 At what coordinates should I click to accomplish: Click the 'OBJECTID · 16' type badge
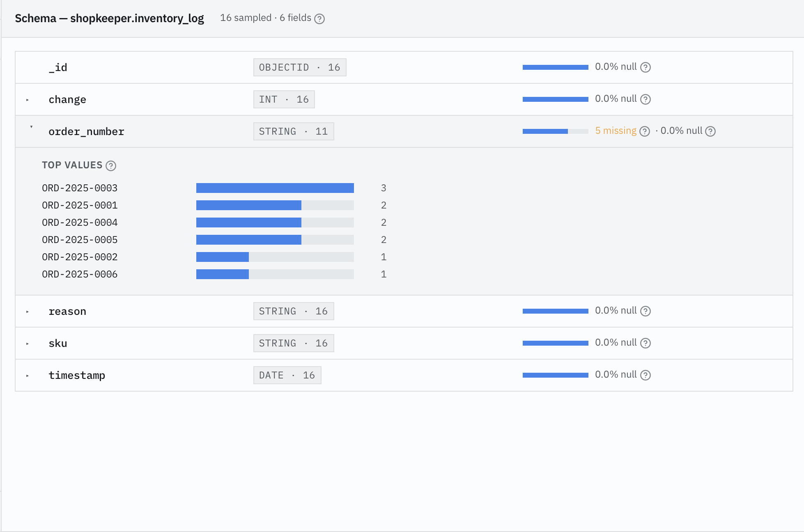pyautogui.click(x=300, y=67)
